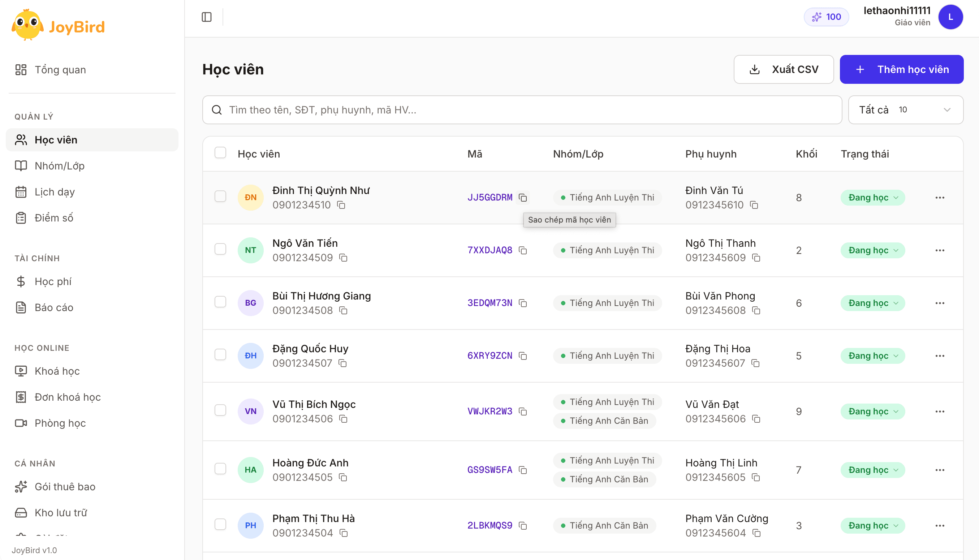Open more options for Đinh Thị Quỳnh Như
The width and height of the screenshot is (979, 560).
(940, 198)
